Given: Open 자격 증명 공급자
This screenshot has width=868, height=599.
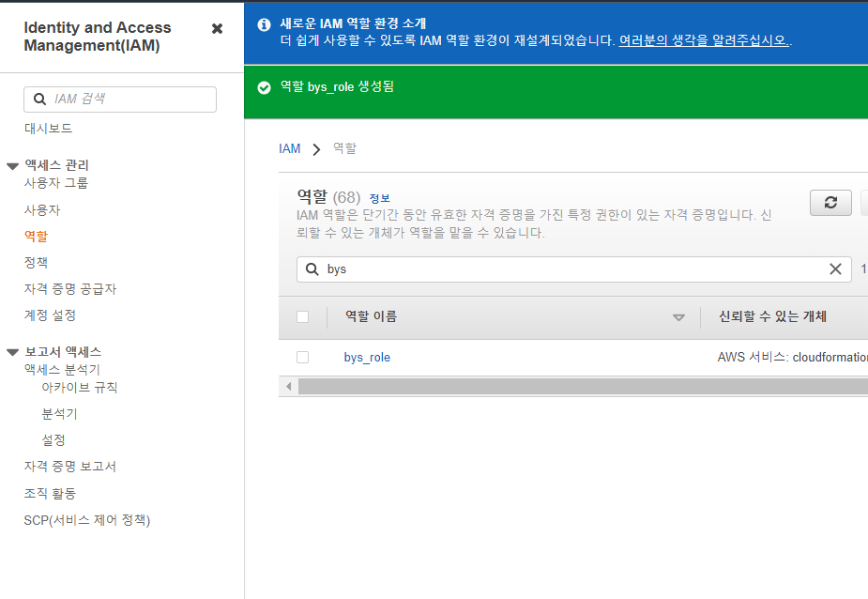Looking at the screenshot, I should [70, 288].
